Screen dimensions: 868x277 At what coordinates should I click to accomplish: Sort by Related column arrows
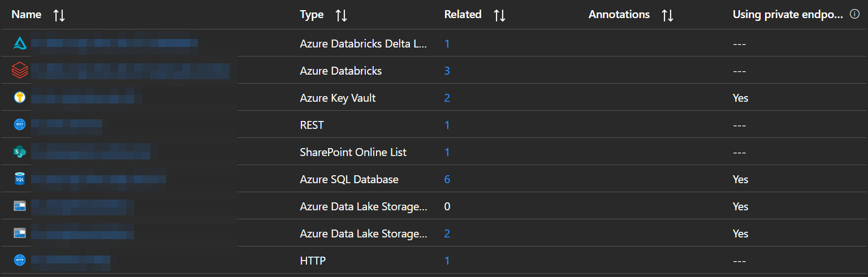(x=499, y=15)
